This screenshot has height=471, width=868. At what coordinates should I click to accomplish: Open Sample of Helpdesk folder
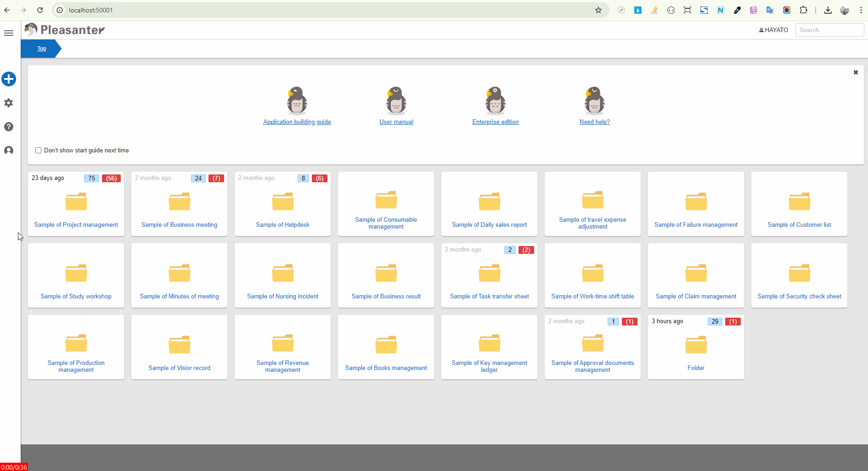pos(283,204)
